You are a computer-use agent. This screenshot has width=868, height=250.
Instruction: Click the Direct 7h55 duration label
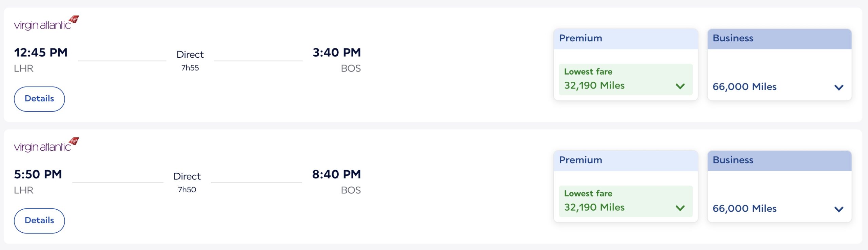click(x=190, y=60)
